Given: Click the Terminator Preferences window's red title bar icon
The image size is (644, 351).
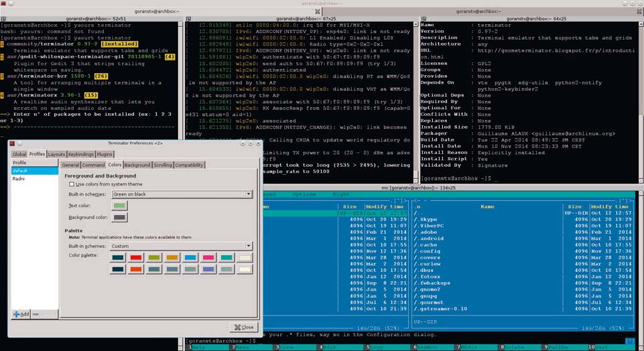Looking at the screenshot, I should point(12,143).
